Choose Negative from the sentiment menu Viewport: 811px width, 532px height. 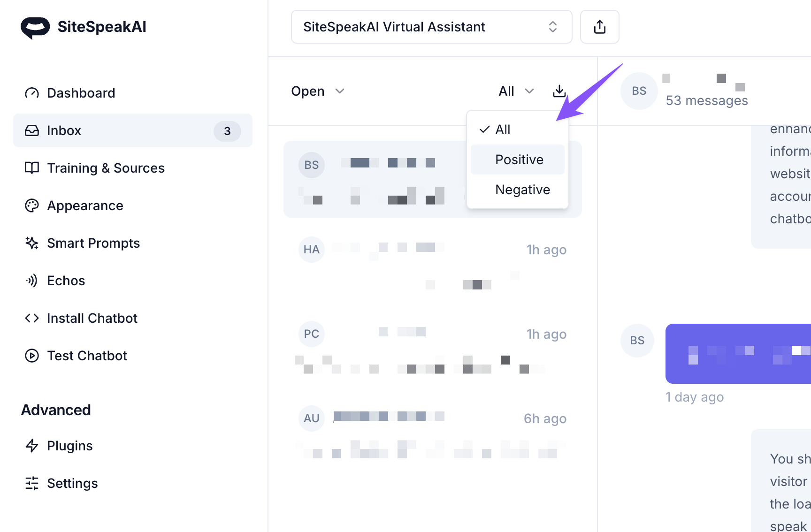(x=522, y=190)
